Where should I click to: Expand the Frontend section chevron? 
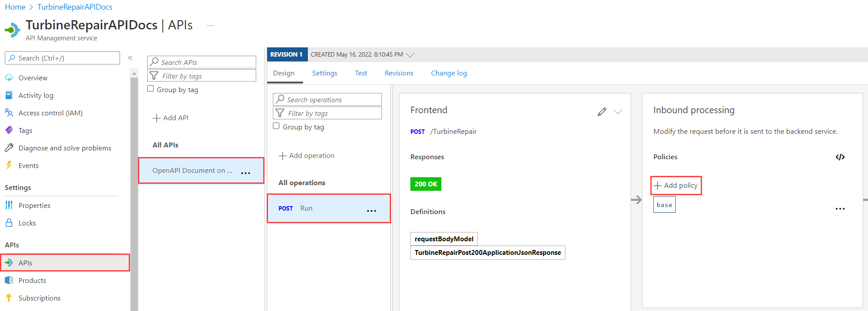click(x=618, y=112)
